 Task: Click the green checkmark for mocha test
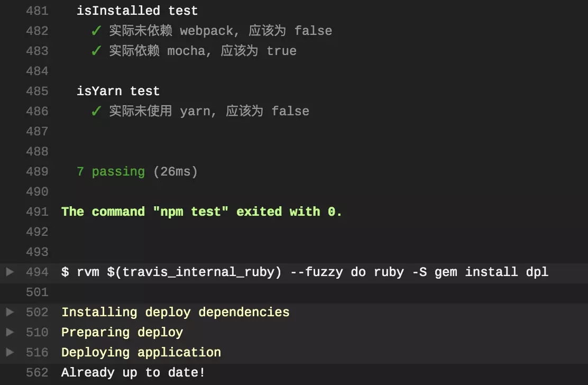click(x=96, y=51)
